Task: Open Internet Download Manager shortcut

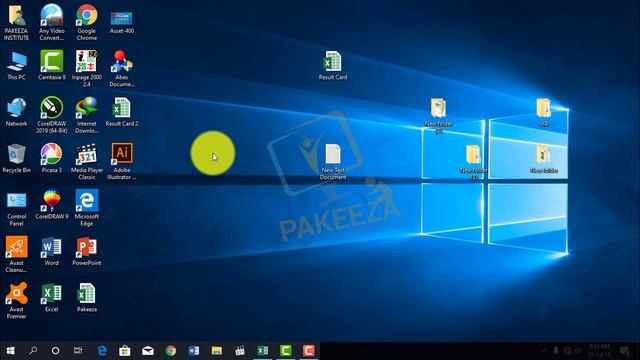Action: [87, 115]
